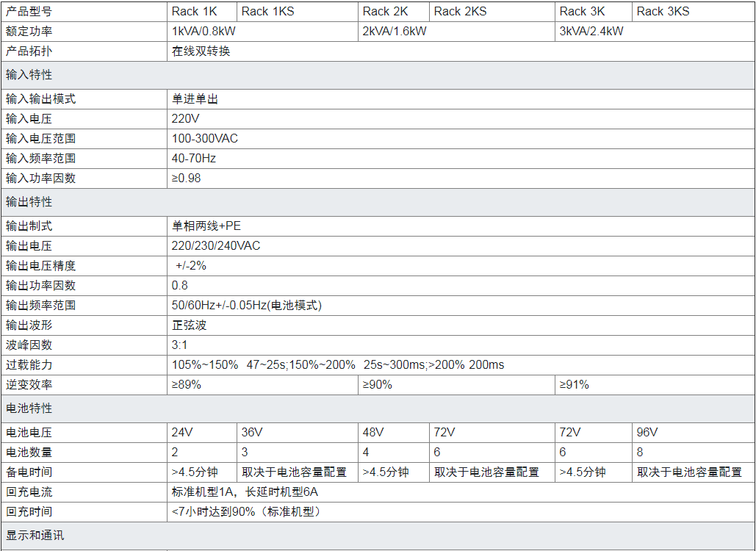The width and height of the screenshot is (756, 551).
Task: Click the 输入特性 section header row
Action: pos(29,74)
